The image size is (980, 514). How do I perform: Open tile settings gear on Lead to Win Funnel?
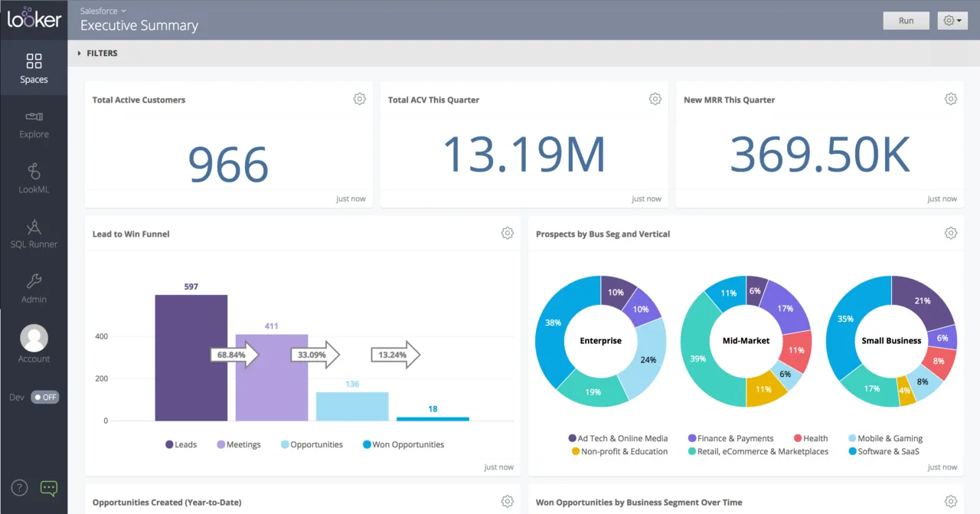[x=507, y=233]
